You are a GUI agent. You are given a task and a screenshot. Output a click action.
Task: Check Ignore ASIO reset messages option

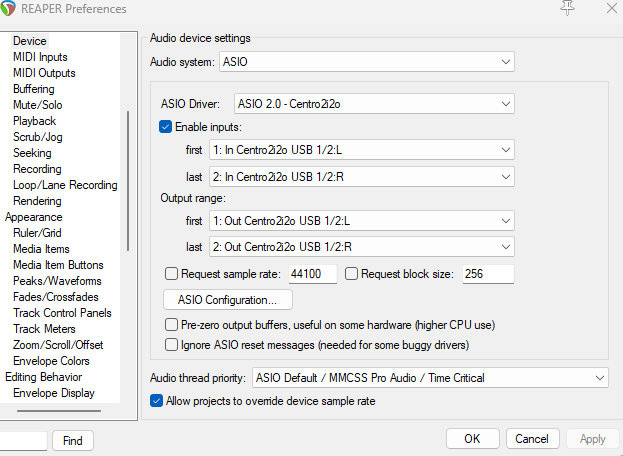[171, 344]
